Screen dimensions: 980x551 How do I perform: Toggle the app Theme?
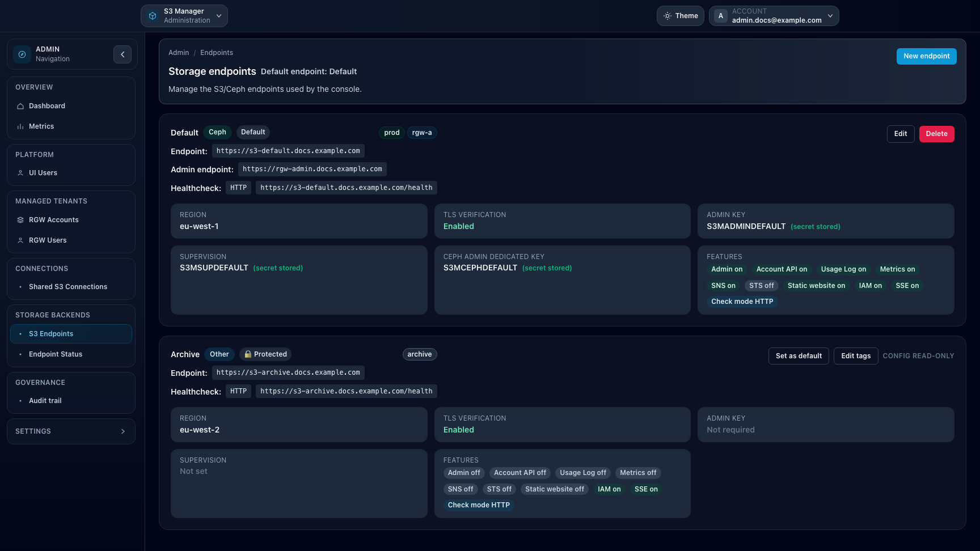(x=680, y=15)
